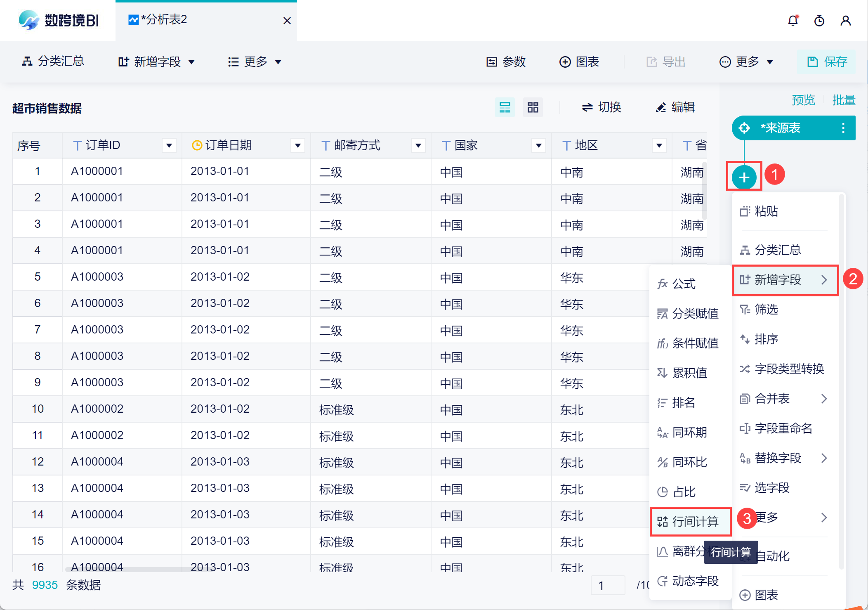The image size is (868, 610).
Task: Click the 预览 preview link
Action: click(803, 100)
